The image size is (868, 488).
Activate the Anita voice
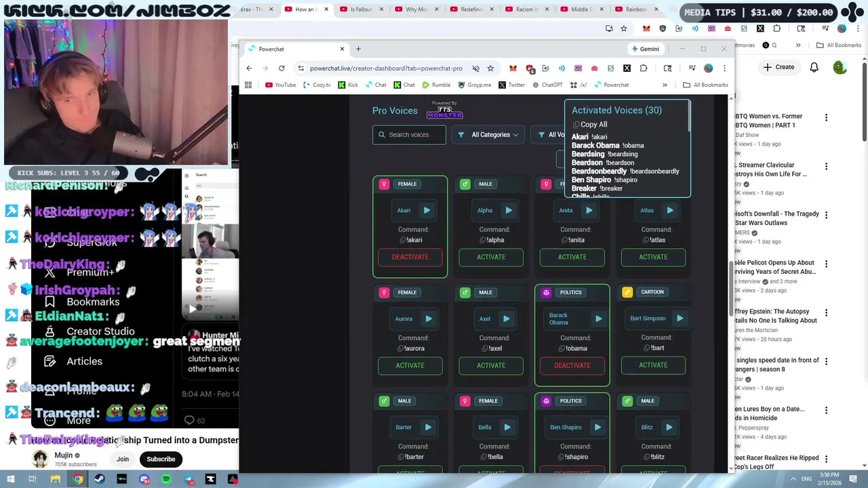tap(572, 257)
